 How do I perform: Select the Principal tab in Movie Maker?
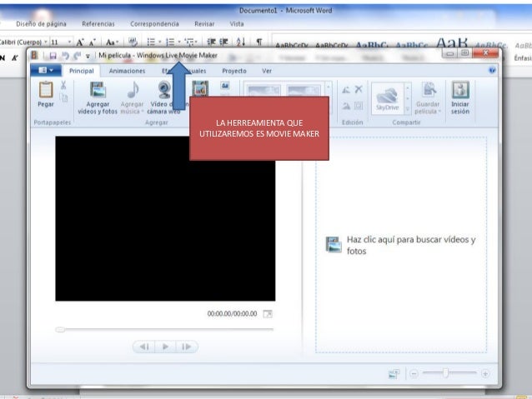point(82,71)
